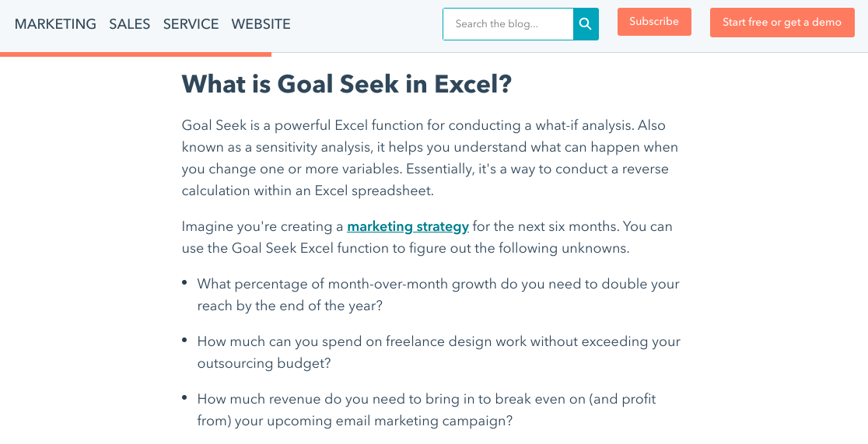Click the month-over-month growth bullet text

click(439, 295)
